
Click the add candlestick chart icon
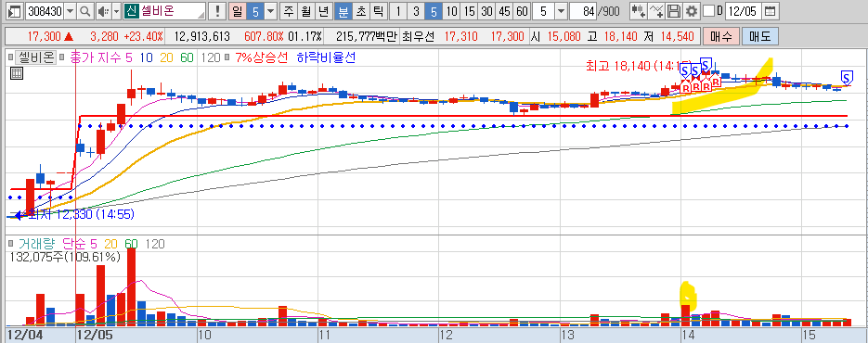638,11
